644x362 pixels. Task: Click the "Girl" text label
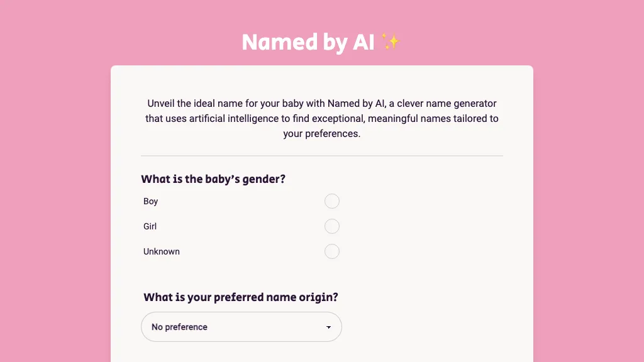tap(150, 226)
